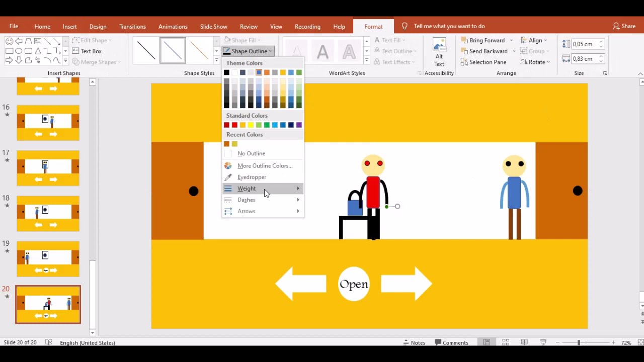Image resolution: width=644 pixels, height=362 pixels.
Task: Expand the Insert Shapes gallery
Action: [65, 61]
